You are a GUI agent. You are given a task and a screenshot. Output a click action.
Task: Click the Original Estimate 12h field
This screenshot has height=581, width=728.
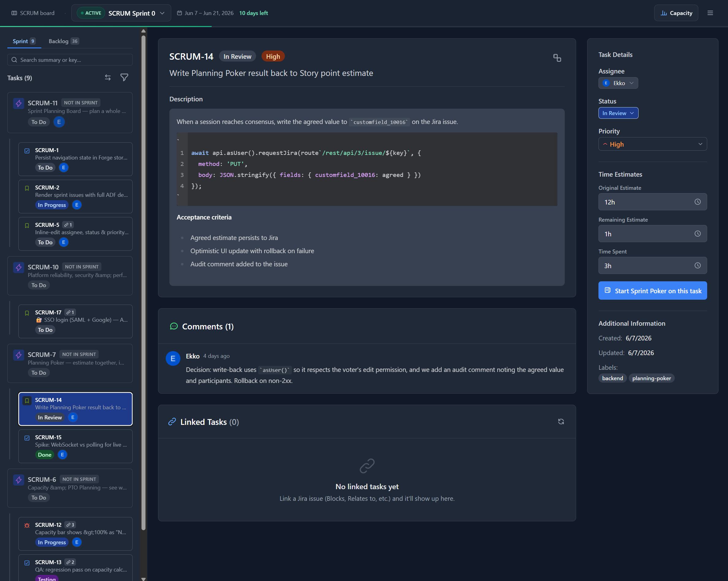652,202
